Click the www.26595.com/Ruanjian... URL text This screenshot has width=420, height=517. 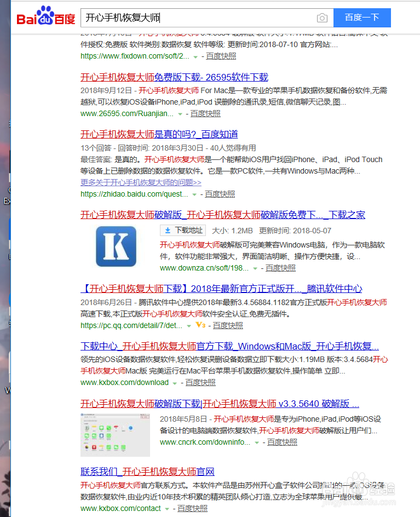(127, 114)
